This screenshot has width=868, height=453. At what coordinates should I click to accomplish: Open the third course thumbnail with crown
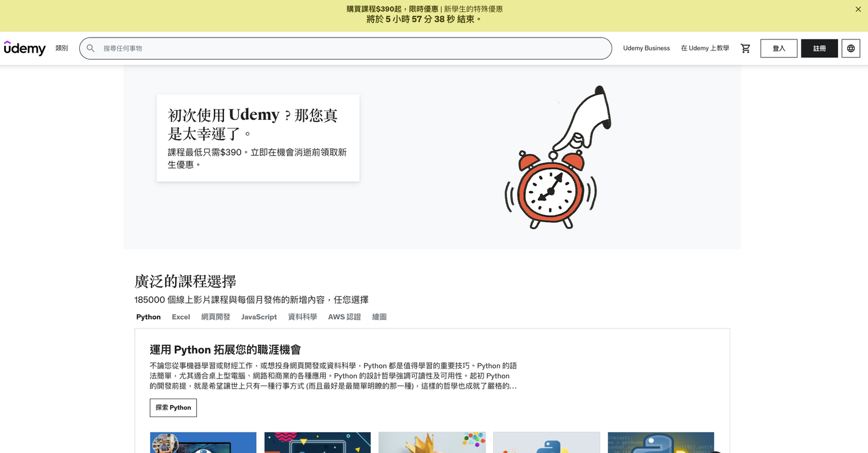pos(432,443)
